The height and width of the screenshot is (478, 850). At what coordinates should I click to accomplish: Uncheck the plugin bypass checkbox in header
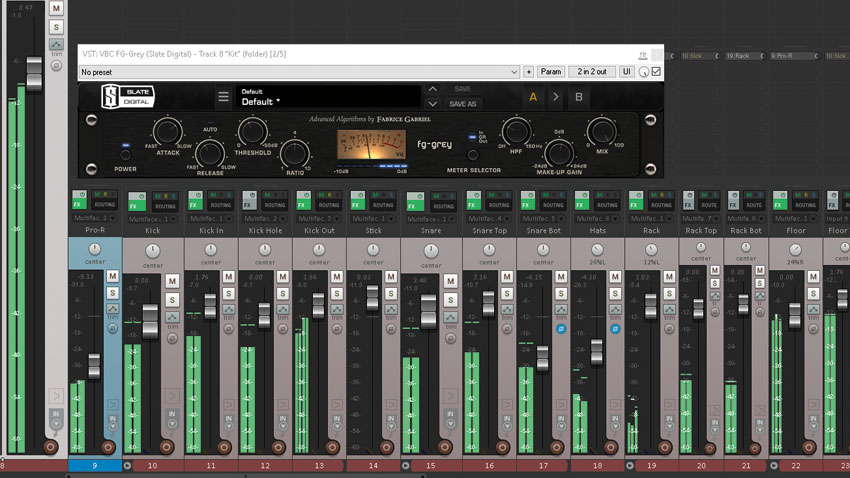click(656, 72)
